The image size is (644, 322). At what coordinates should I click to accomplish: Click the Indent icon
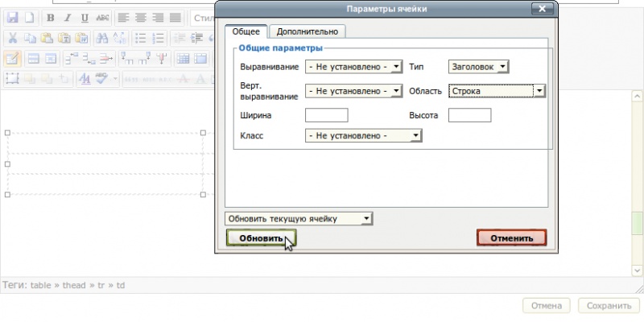point(196,38)
